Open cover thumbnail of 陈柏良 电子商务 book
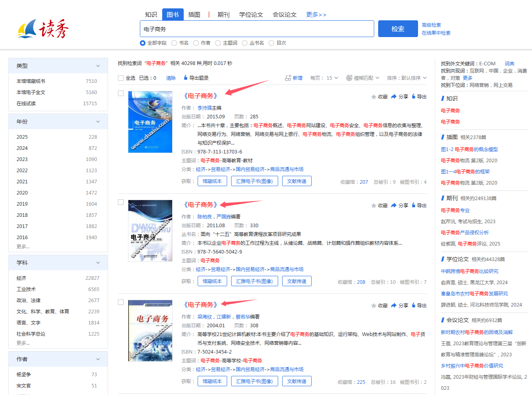 [x=150, y=230]
